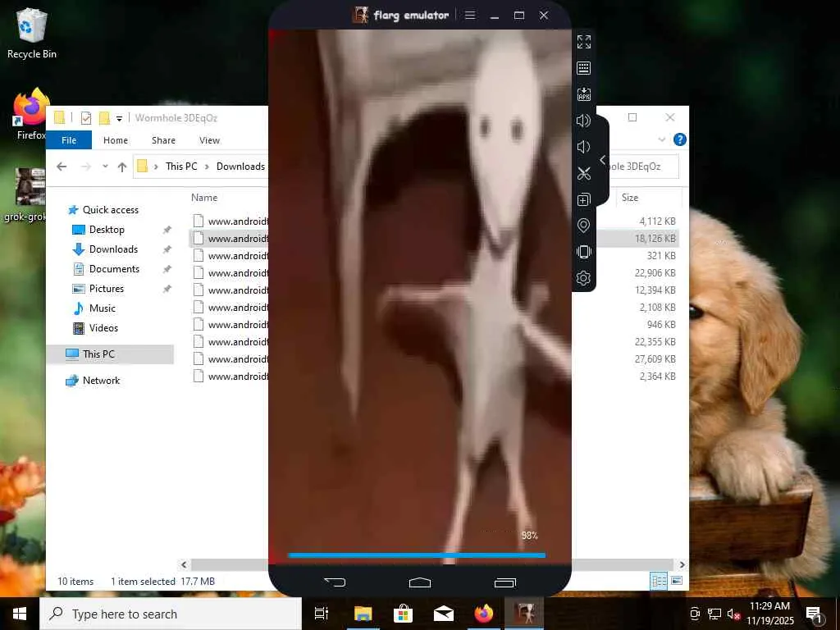
Task: Collapse the emulator sidebar with the arrow
Action: [603, 160]
